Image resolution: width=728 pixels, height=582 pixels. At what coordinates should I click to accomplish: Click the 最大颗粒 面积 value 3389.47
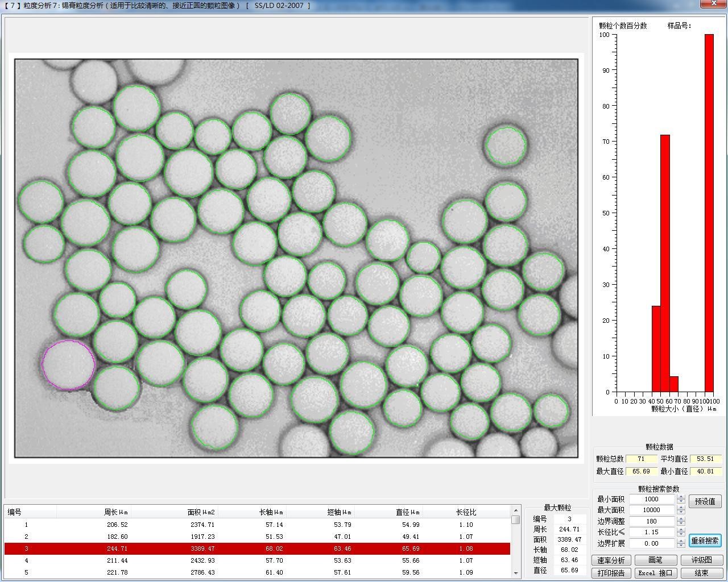click(569, 539)
